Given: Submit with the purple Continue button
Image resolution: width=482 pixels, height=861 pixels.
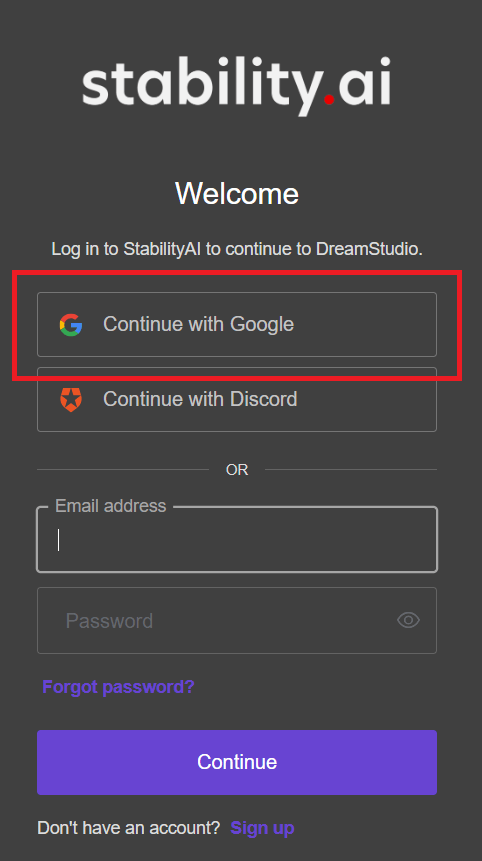Looking at the screenshot, I should click(x=237, y=762).
